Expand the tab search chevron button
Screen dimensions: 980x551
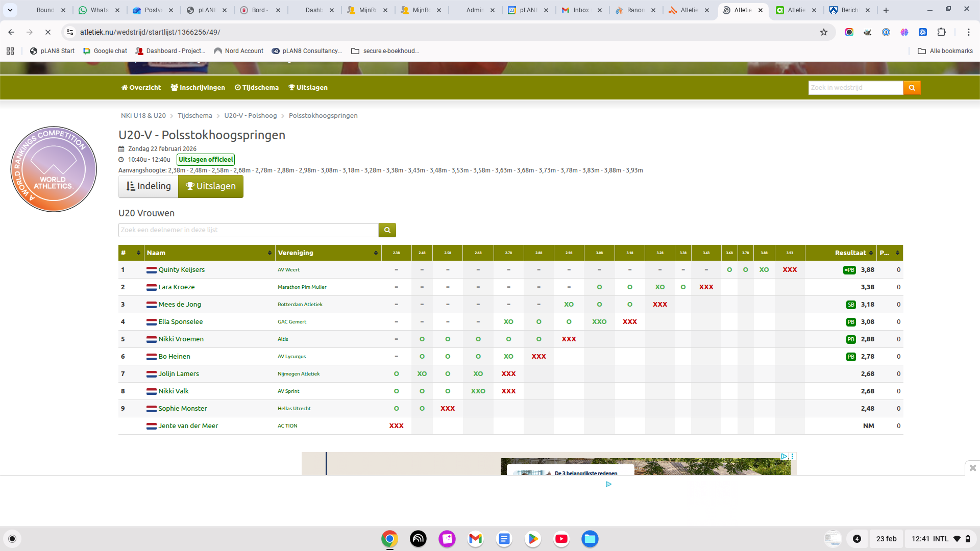point(10,10)
